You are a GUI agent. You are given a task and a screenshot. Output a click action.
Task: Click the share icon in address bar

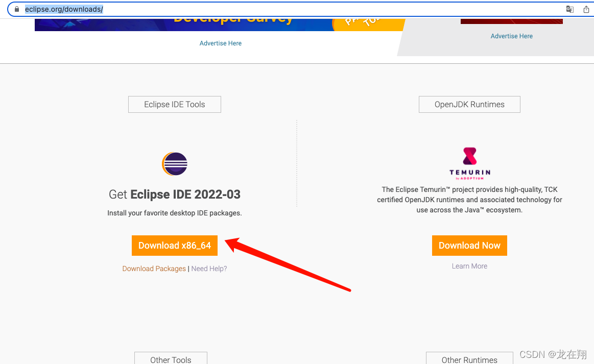point(586,9)
